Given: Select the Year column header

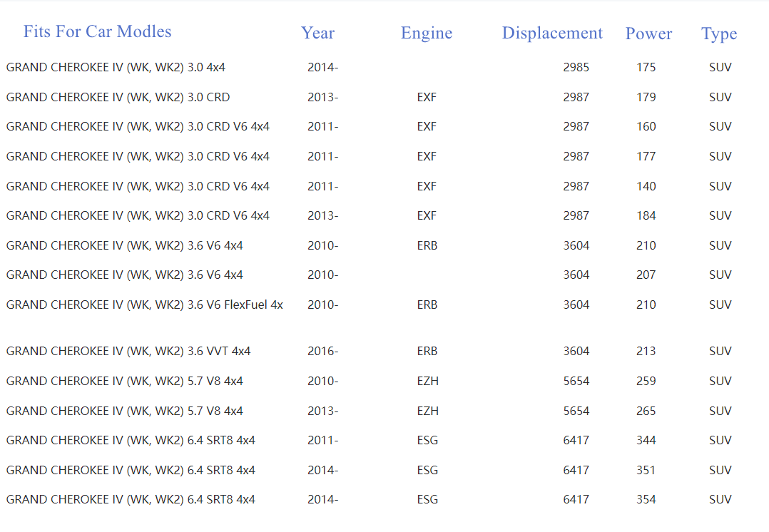Looking at the screenshot, I should (x=317, y=33).
